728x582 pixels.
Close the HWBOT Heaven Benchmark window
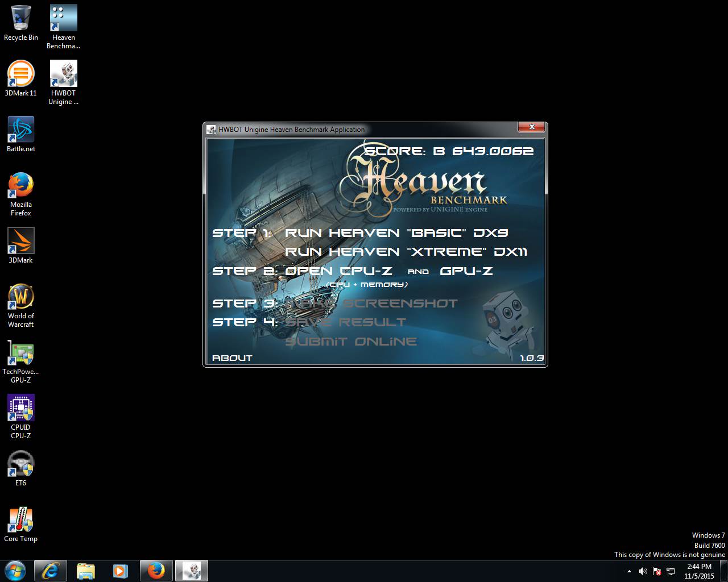[532, 127]
